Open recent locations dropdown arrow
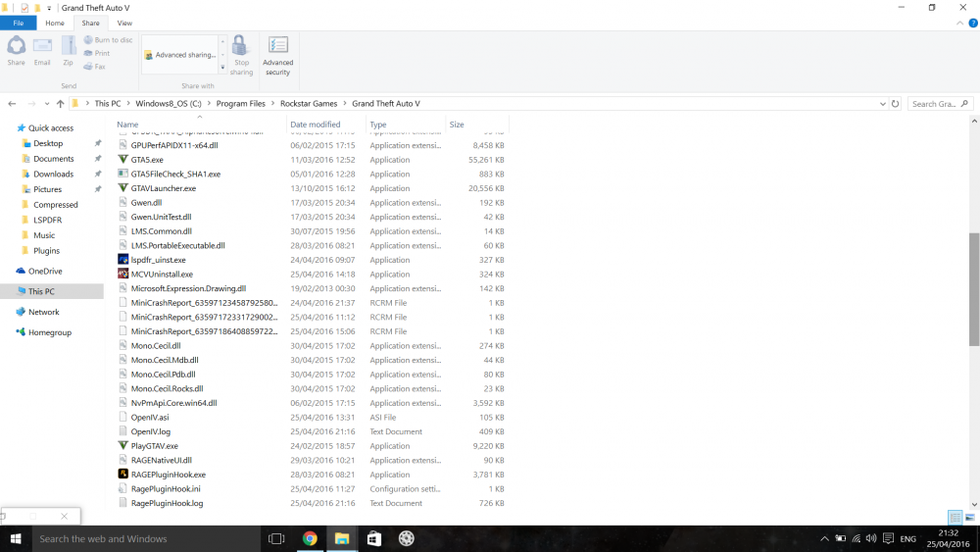The image size is (980, 552). pyautogui.click(x=47, y=104)
